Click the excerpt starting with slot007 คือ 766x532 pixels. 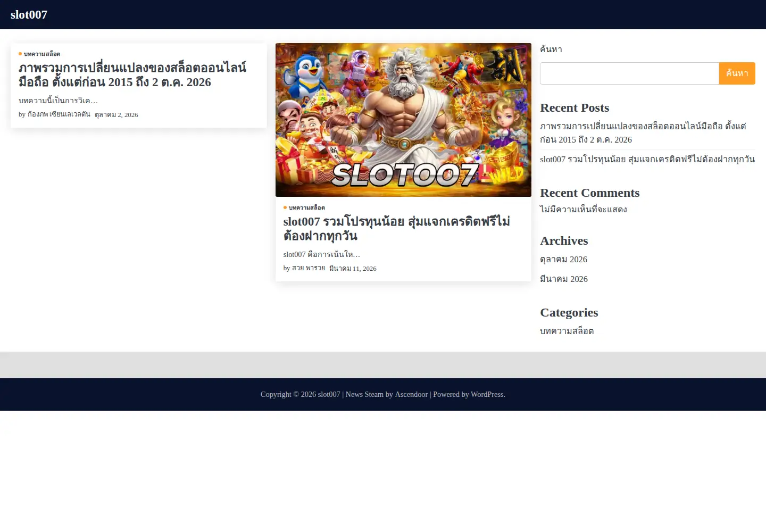click(x=322, y=254)
